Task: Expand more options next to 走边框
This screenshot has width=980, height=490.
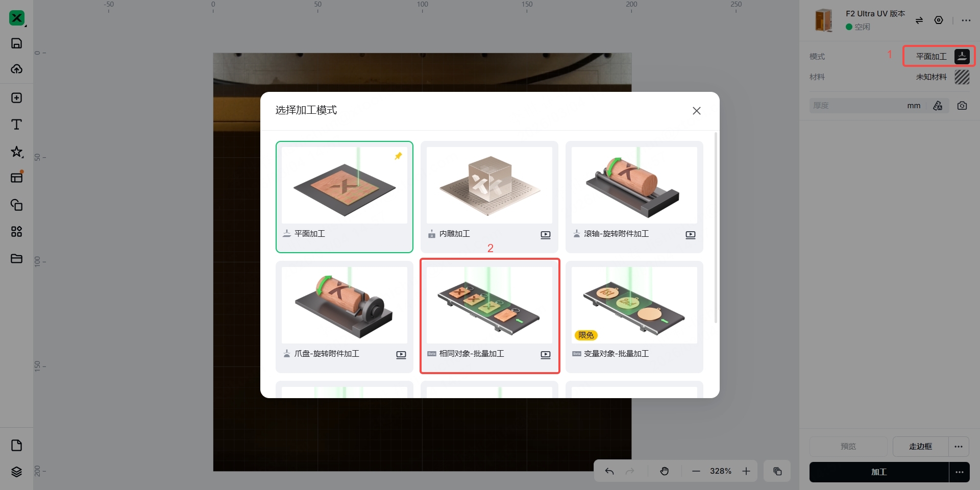Action: click(x=959, y=447)
